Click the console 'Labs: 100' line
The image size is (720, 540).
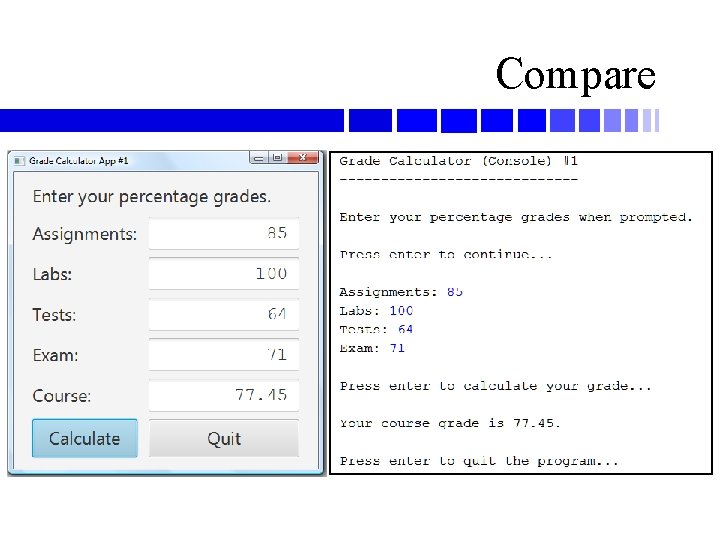pos(376,311)
